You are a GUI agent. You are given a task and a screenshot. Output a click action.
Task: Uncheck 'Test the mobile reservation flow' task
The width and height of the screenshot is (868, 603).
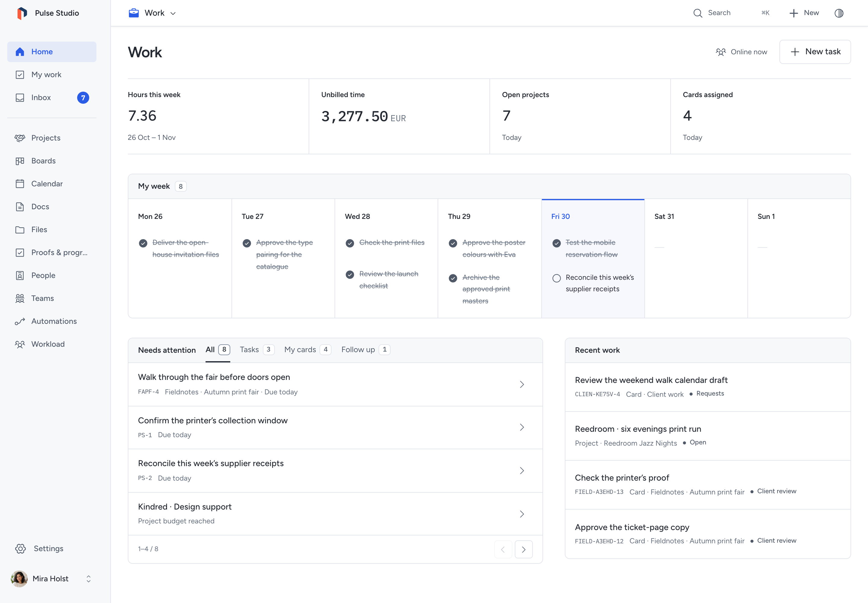click(x=556, y=243)
